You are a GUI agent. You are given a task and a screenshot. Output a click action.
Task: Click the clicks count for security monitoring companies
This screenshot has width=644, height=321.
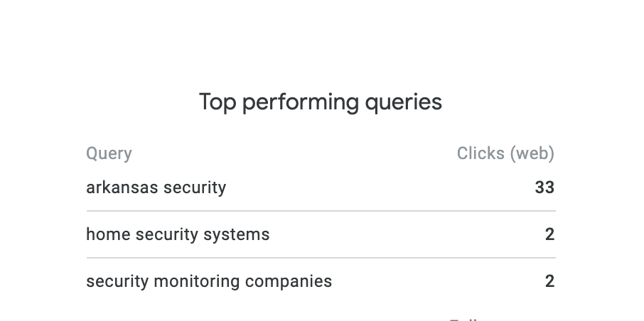549,281
